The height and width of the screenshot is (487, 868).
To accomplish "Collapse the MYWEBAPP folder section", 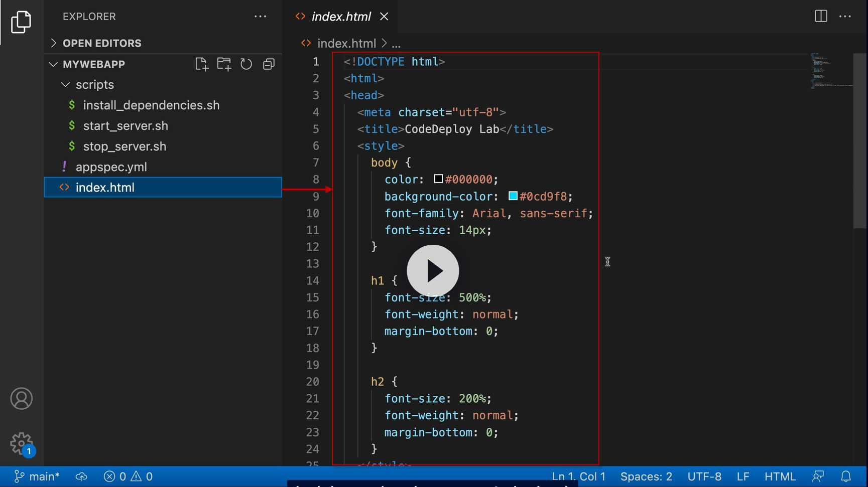I will tap(93, 64).
